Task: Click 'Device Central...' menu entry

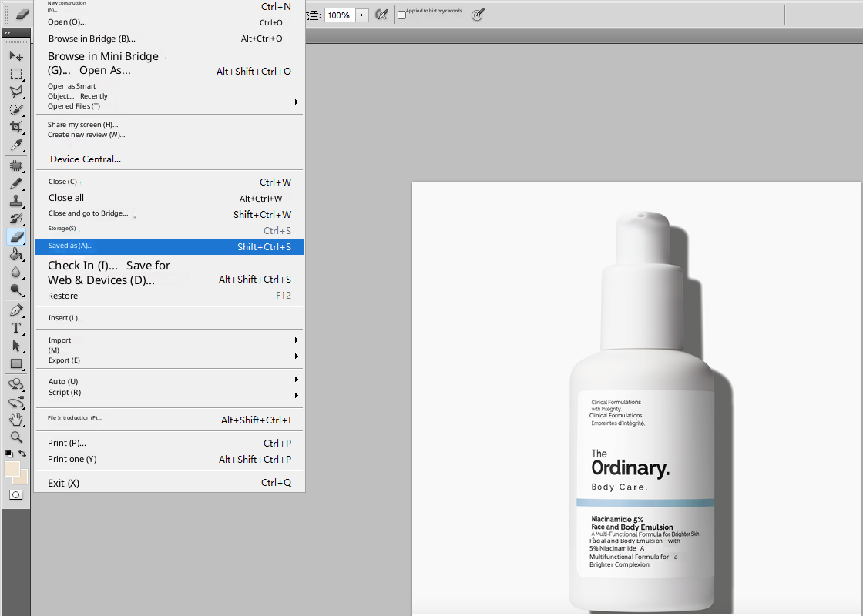Action: pyautogui.click(x=86, y=159)
